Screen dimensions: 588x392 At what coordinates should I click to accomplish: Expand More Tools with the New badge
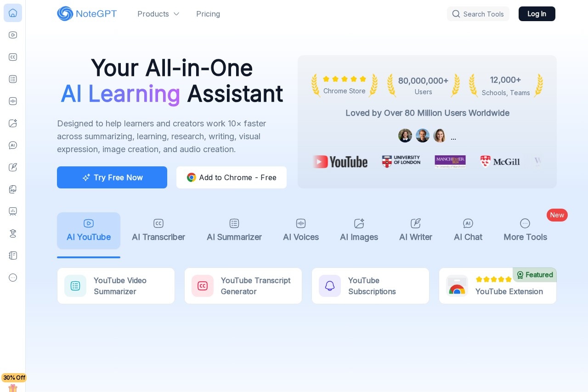click(525, 231)
